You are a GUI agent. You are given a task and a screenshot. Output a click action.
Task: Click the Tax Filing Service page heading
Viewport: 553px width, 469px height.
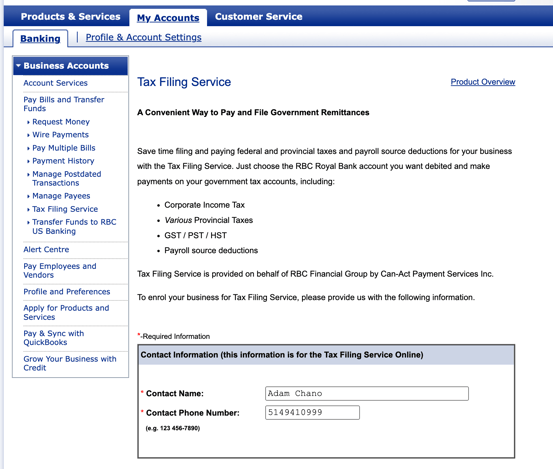184,82
